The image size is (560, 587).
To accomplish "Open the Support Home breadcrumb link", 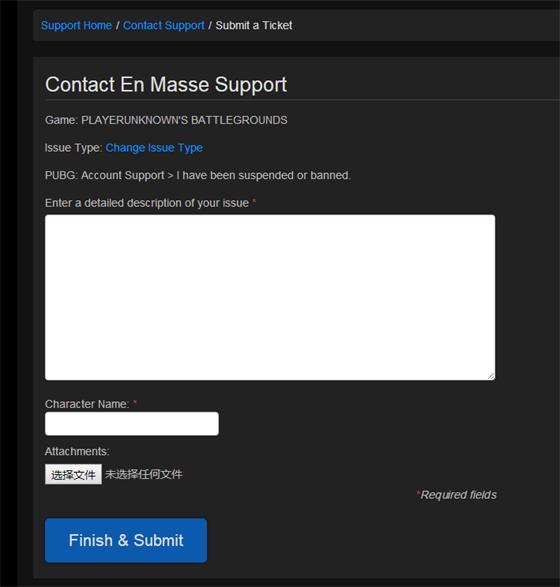I will point(76,25).
